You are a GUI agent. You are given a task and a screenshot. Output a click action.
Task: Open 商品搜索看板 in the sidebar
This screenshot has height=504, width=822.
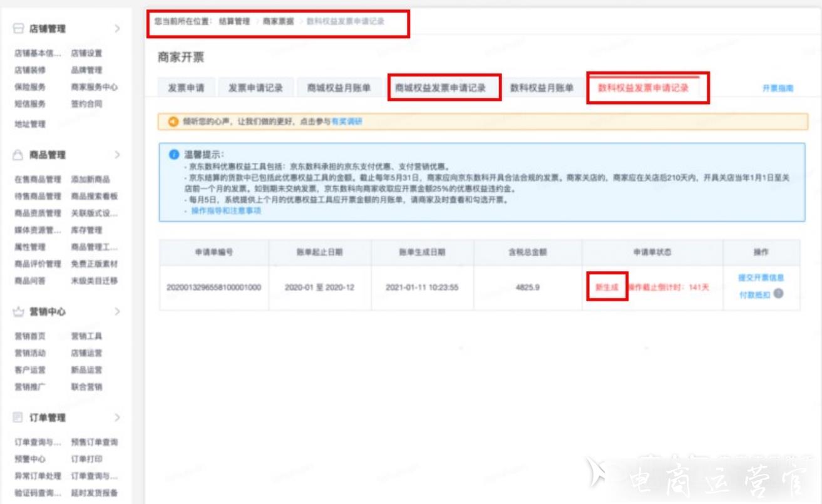[95, 197]
